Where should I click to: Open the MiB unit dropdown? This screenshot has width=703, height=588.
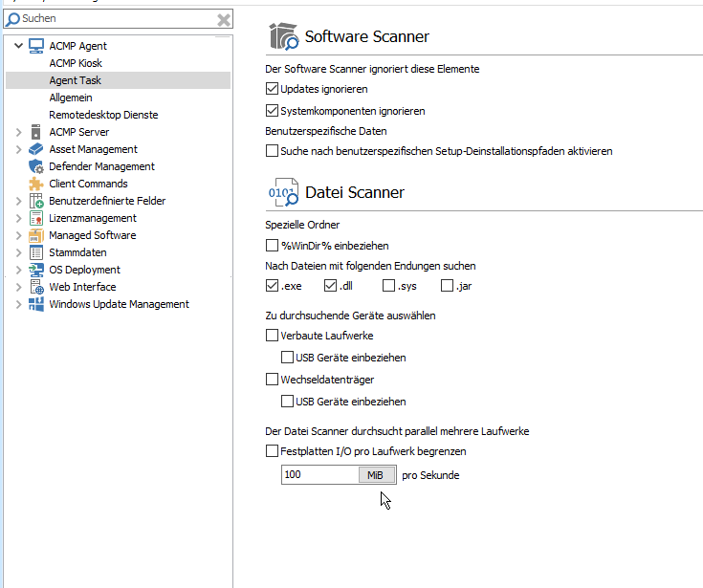[x=376, y=475]
